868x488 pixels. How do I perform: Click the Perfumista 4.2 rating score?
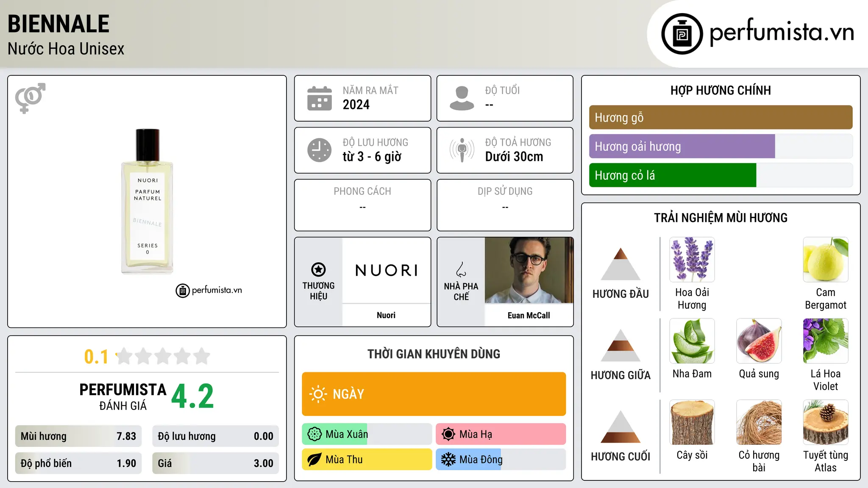pos(193,396)
